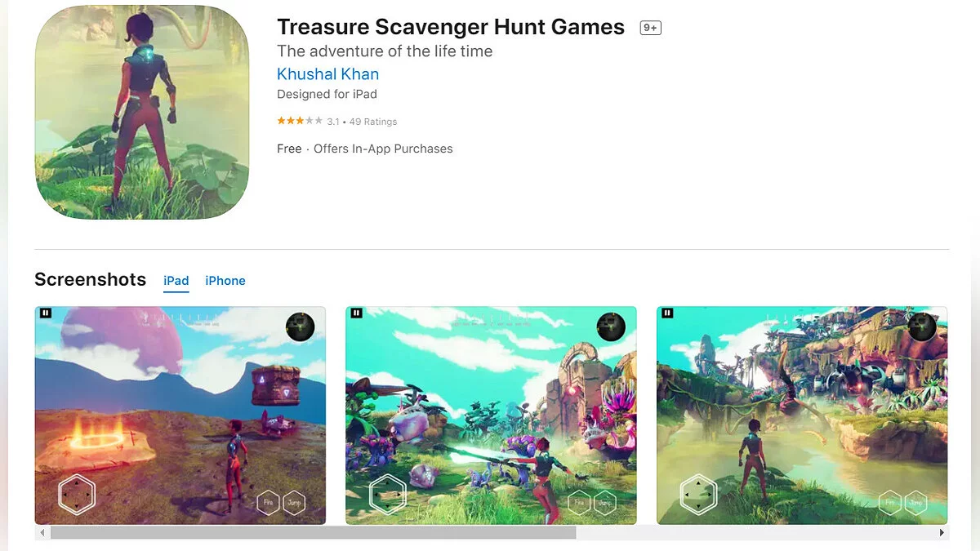Screen dimensions: 980x551
Task: Click the horizontal scrollbar thumb under screenshots
Action: (x=313, y=532)
